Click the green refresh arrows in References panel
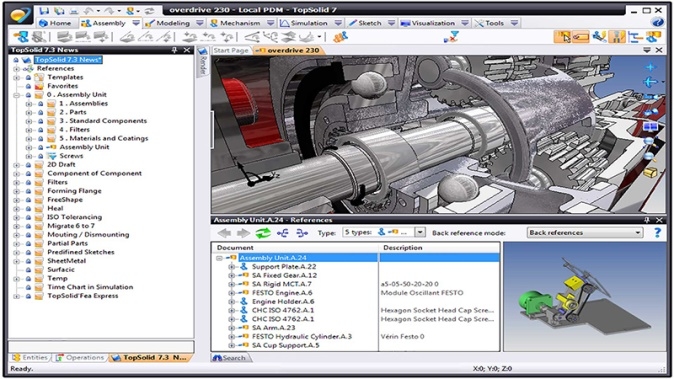 (263, 233)
